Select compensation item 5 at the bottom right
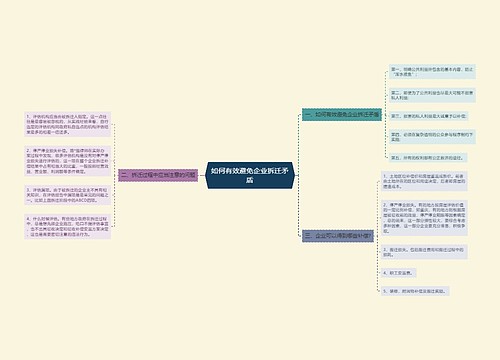The width and height of the screenshot is (500, 360). pyautogui.click(x=415, y=291)
